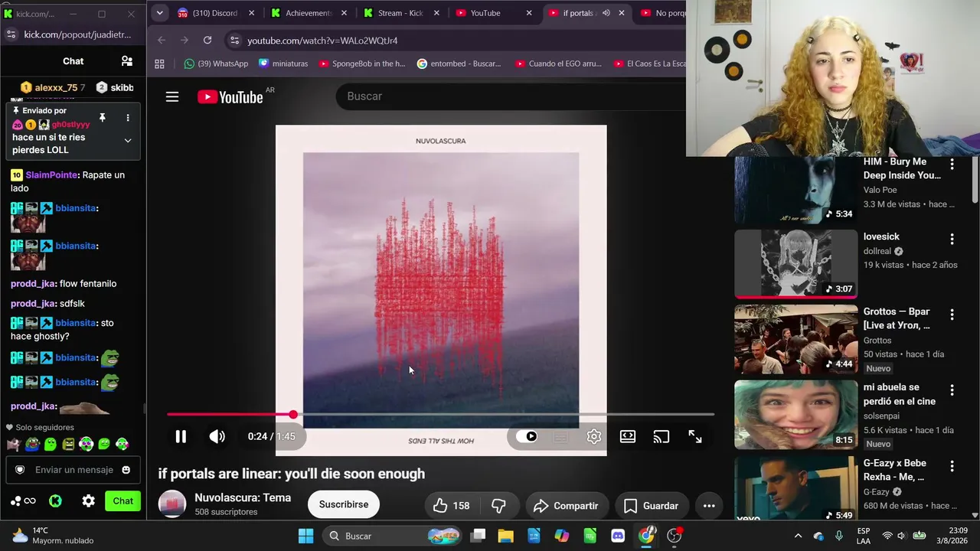Open pinned message options menu

point(128,118)
